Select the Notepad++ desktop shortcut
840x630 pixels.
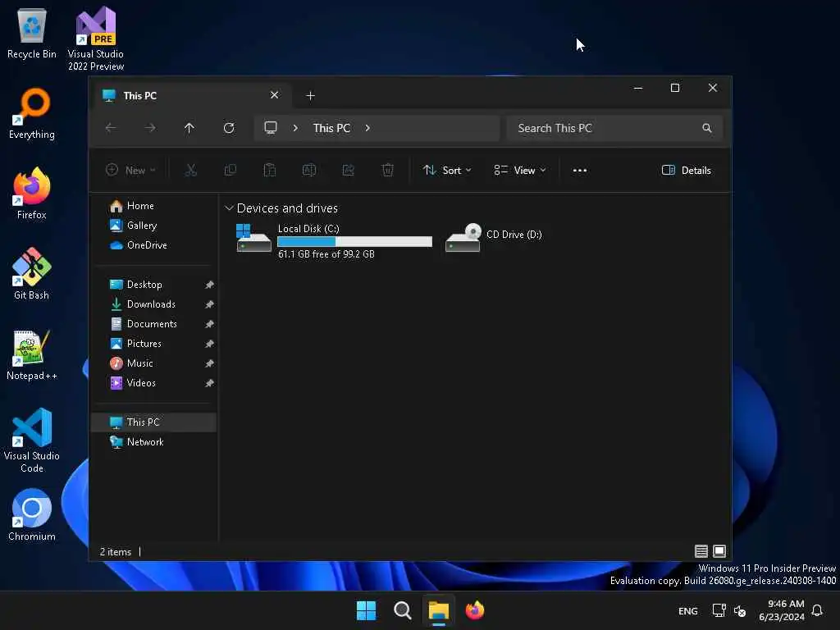click(x=32, y=354)
